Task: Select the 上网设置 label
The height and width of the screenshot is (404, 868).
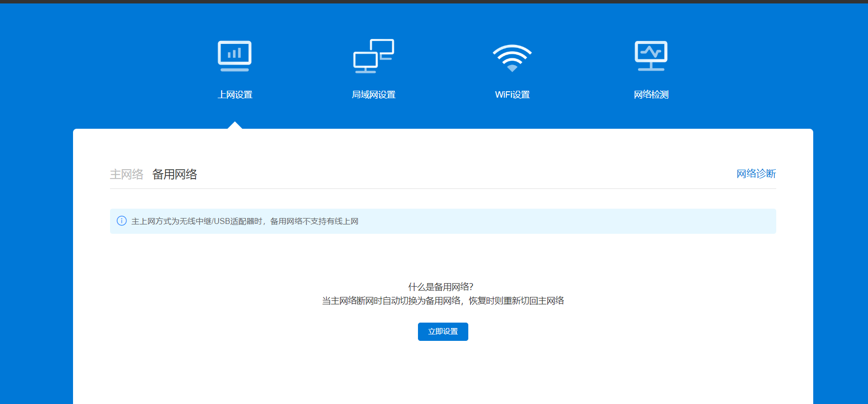Action: click(235, 95)
